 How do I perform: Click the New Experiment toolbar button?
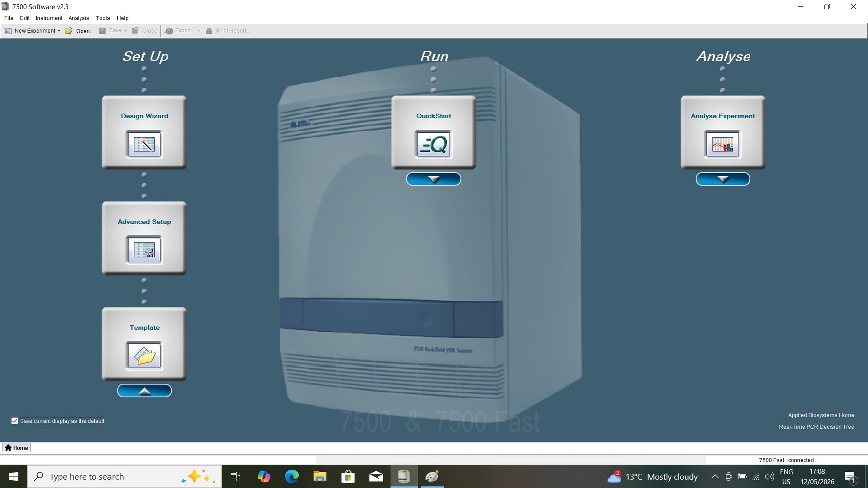pos(30,31)
